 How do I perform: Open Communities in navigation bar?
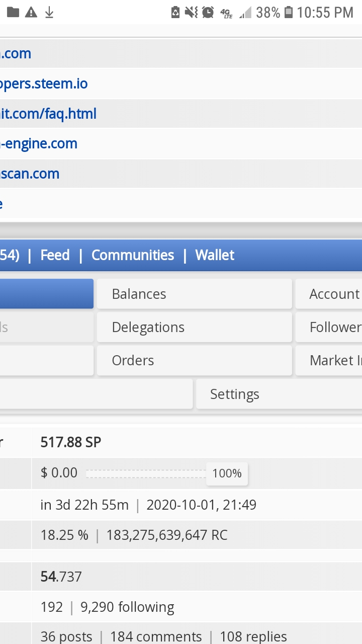133,255
